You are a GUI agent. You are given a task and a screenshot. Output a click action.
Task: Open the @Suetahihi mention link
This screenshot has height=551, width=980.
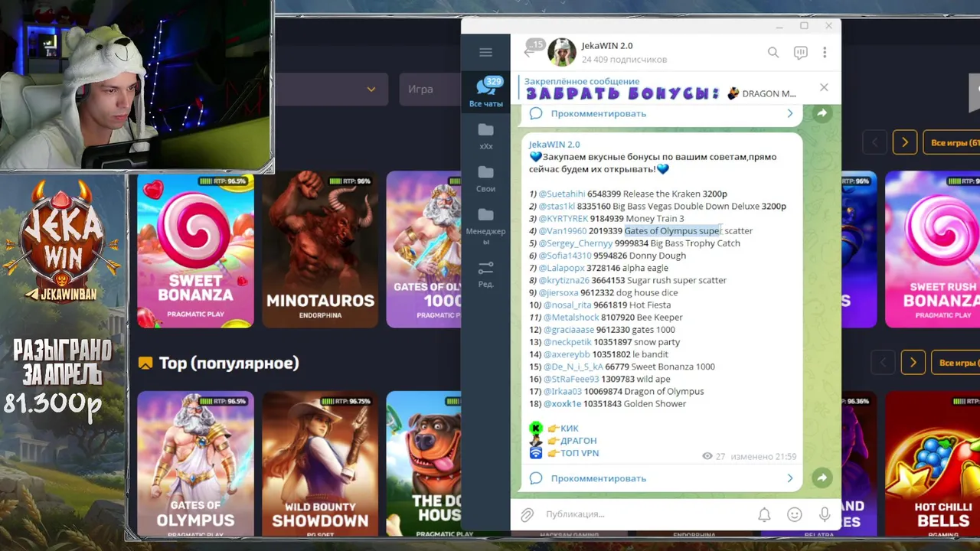562,194
